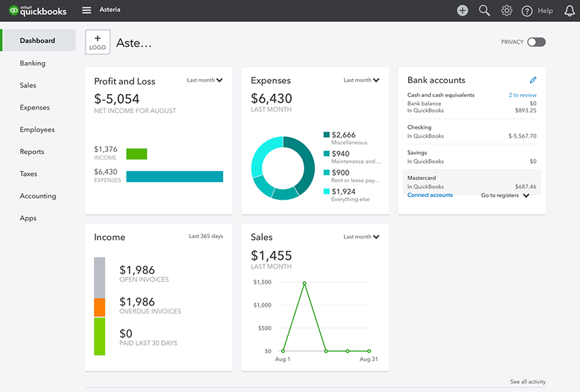This screenshot has width=580, height=392.
Task: Open the search magnifier icon
Action: [484, 10]
